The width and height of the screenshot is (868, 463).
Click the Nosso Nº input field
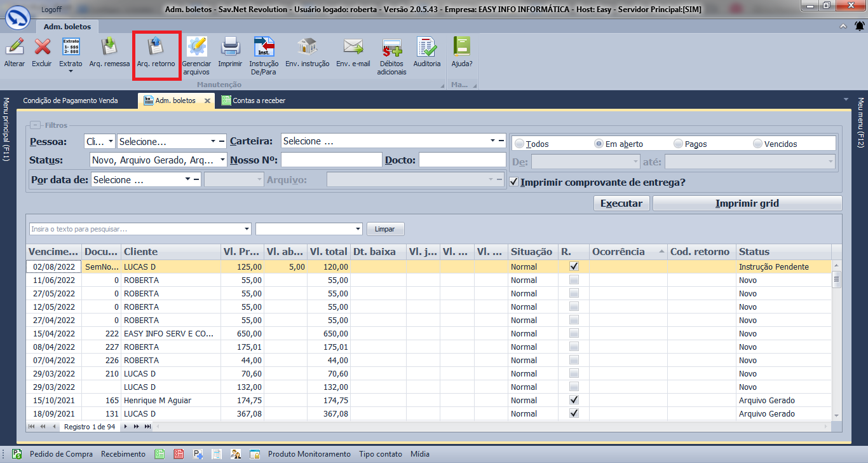pos(331,160)
